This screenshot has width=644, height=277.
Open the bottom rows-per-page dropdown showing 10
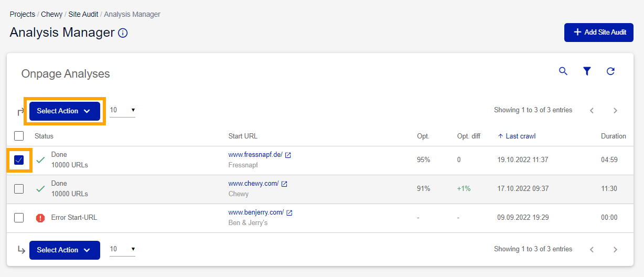122,249
